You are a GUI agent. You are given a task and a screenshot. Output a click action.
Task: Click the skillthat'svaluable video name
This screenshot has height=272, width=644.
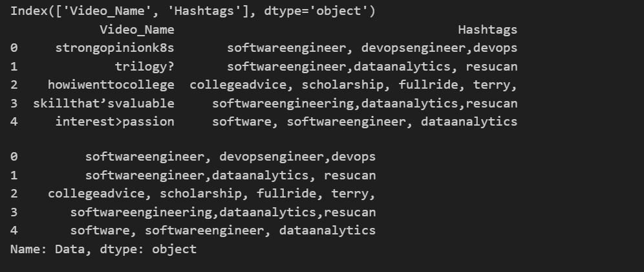pyautogui.click(x=103, y=103)
